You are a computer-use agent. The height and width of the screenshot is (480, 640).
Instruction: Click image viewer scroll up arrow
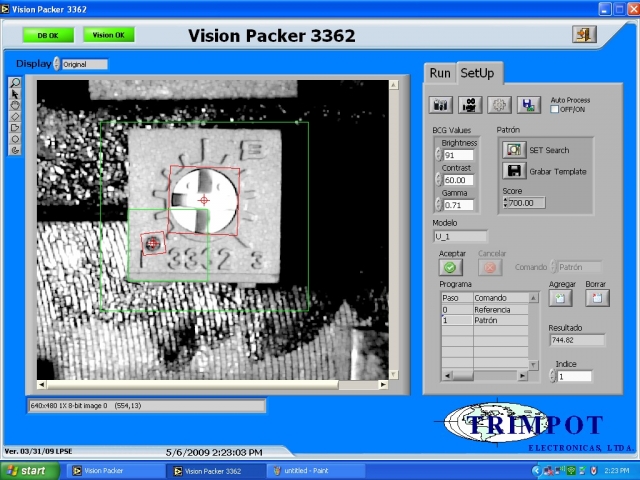click(x=393, y=85)
